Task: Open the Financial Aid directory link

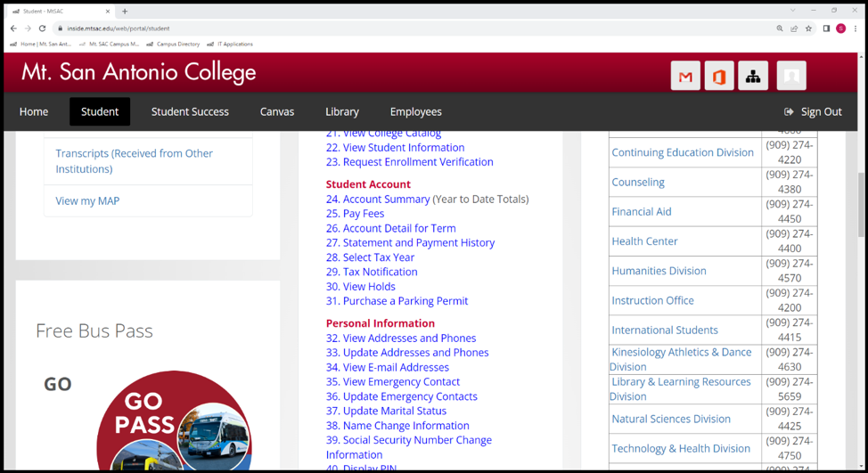Action: click(642, 212)
